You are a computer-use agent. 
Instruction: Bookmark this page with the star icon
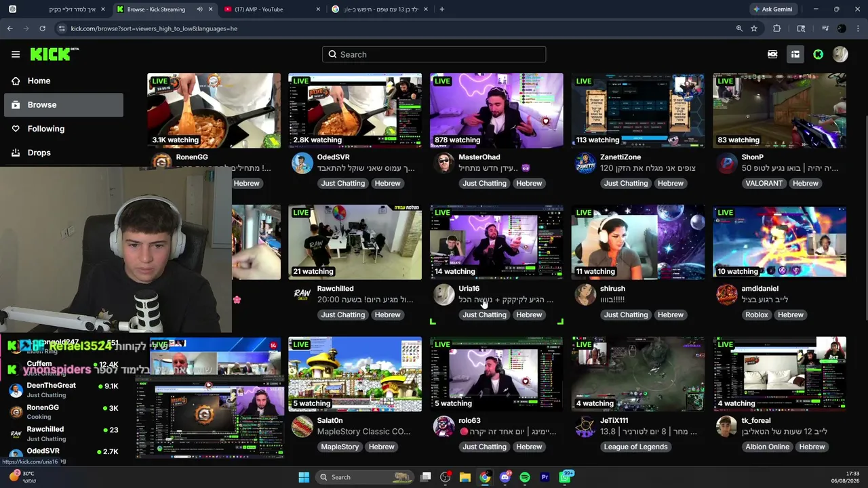tap(754, 28)
